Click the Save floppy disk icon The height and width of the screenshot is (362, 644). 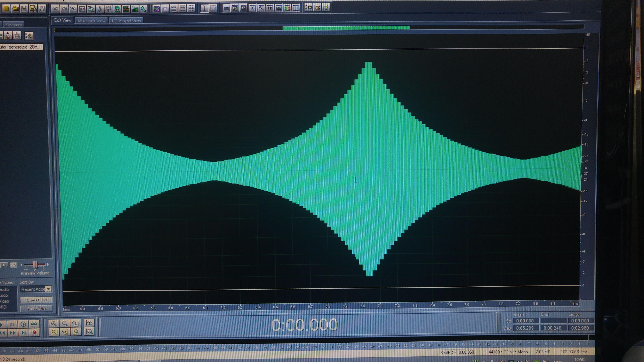coord(24,9)
